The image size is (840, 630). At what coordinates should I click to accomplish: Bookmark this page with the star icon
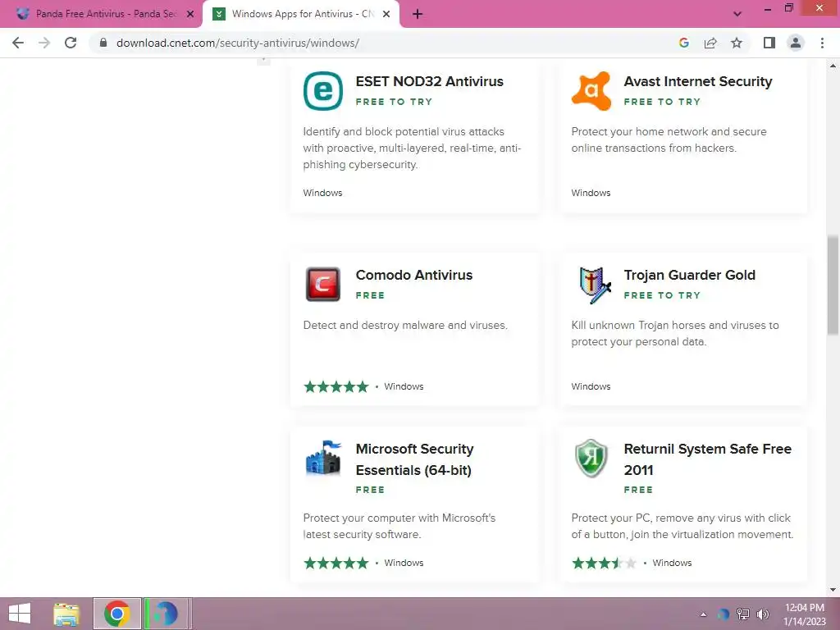737,43
